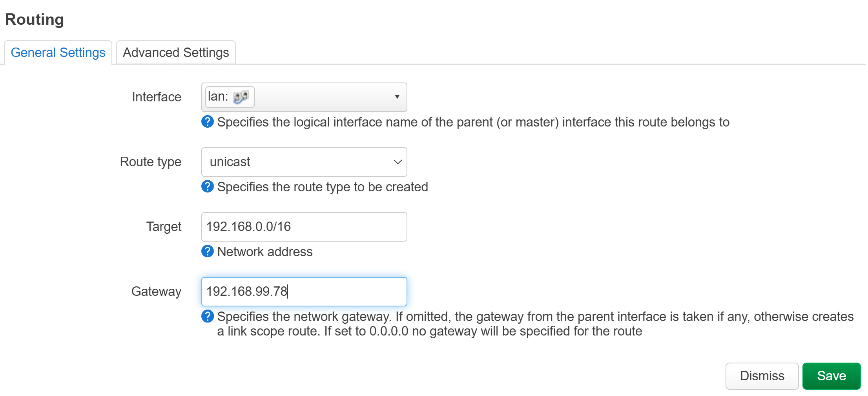Save the routing configuration
This screenshot has width=868, height=396.
(x=832, y=376)
